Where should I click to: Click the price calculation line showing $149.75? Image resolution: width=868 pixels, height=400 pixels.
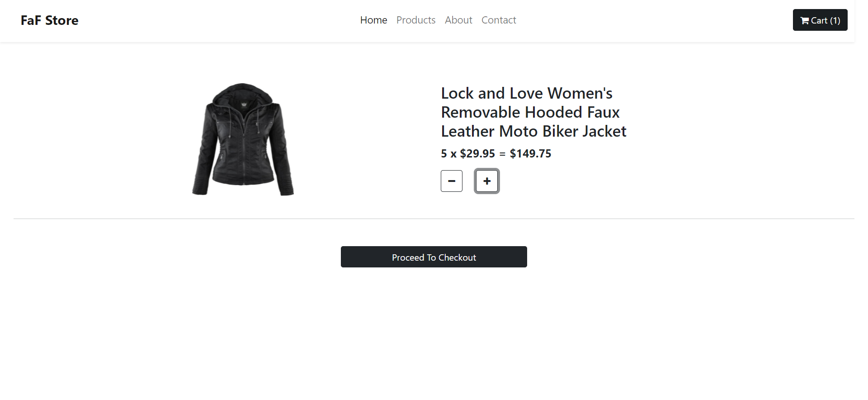(x=495, y=153)
